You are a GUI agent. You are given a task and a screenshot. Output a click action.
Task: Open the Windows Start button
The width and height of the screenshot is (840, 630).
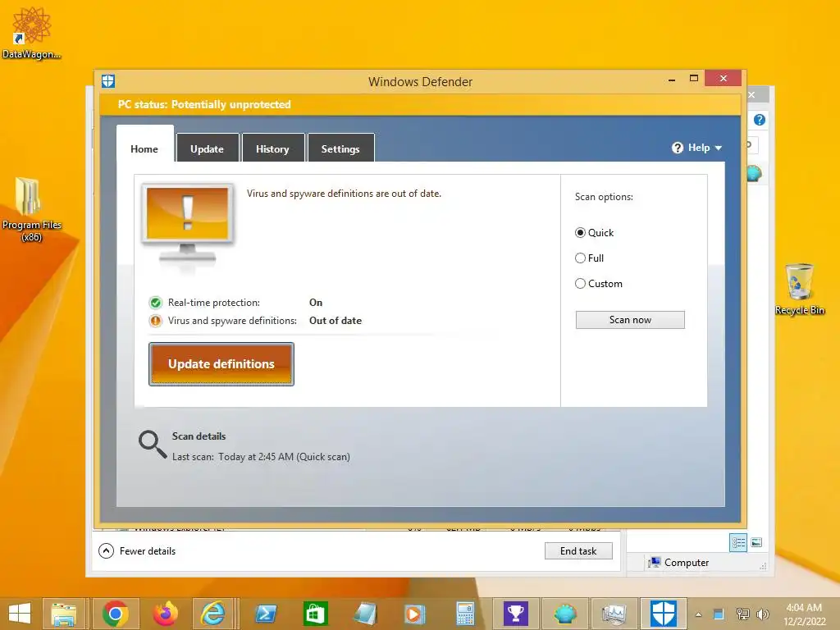[x=20, y=614]
